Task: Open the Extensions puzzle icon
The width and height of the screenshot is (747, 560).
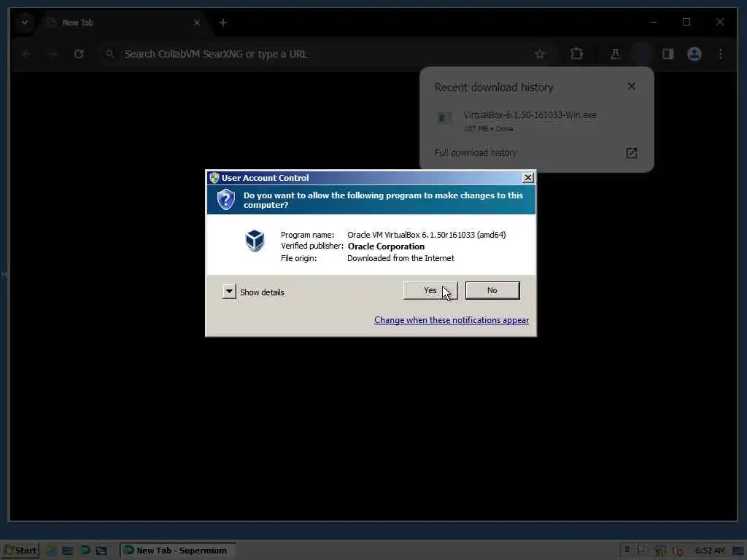Action: (x=576, y=54)
